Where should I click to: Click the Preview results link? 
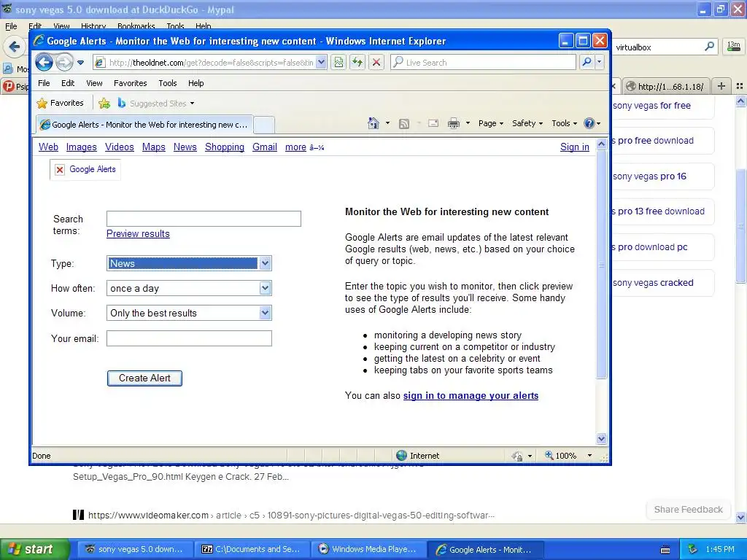(x=138, y=234)
